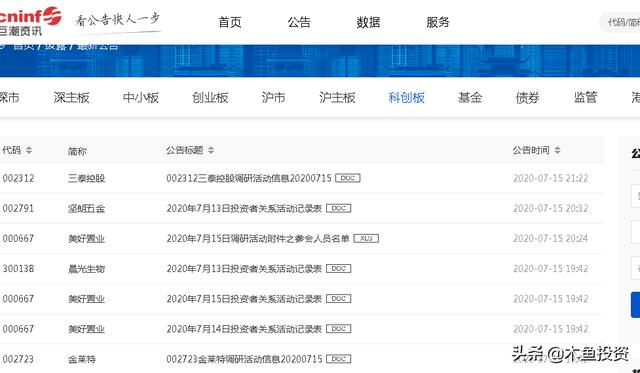
Task: Open DOC icon for 7月15日投资者关系活动记录表
Action: 339,299
